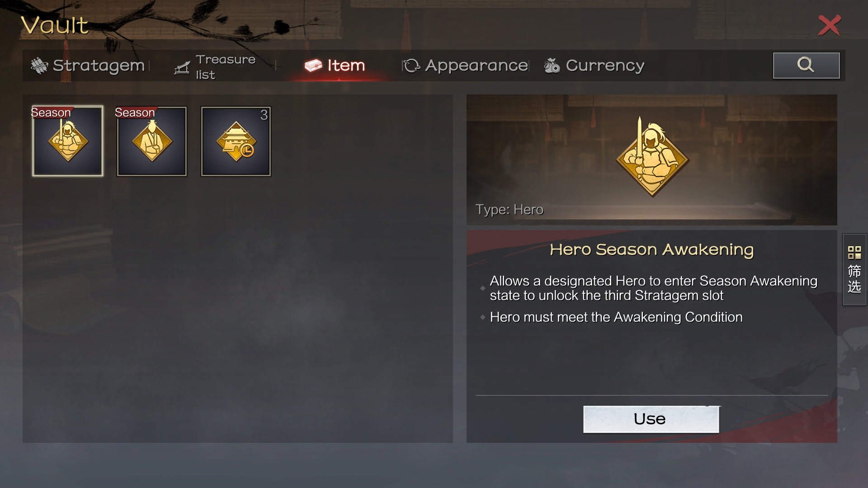
Task: Open the Appearance tab
Action: click(x=466, y=66)
